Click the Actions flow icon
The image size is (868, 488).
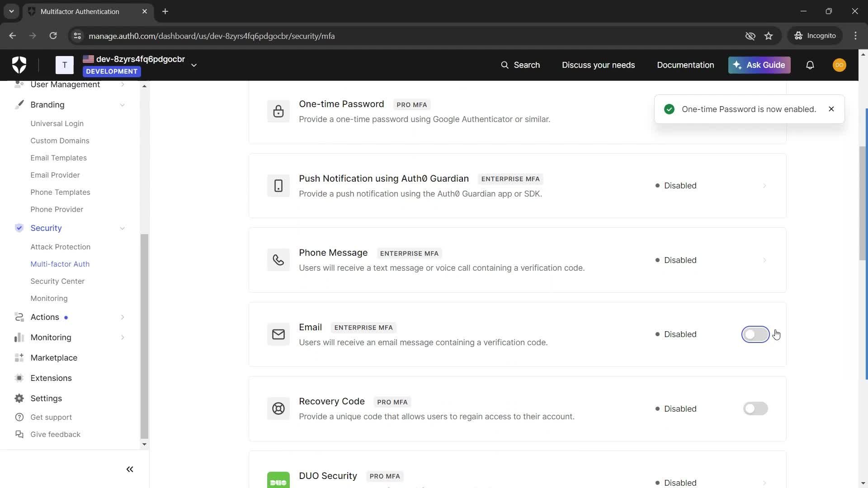(19, 317)
